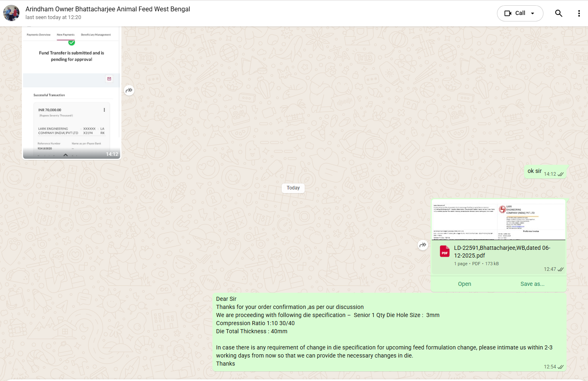Click contact name Arindham Owner Bhattacharjee header
This screenshot has height=381, width=588.
(x=108, y=9)
